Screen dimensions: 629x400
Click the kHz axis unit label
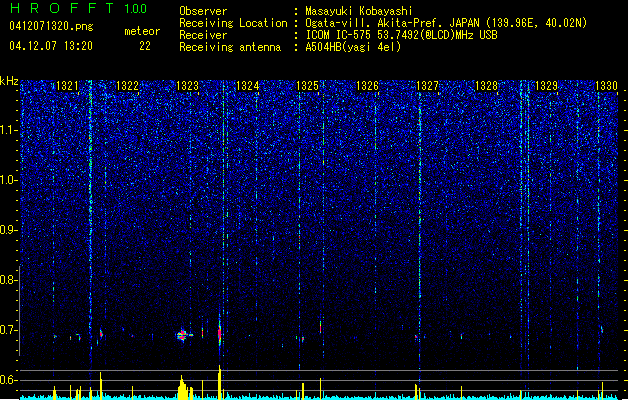coord(9,81)
